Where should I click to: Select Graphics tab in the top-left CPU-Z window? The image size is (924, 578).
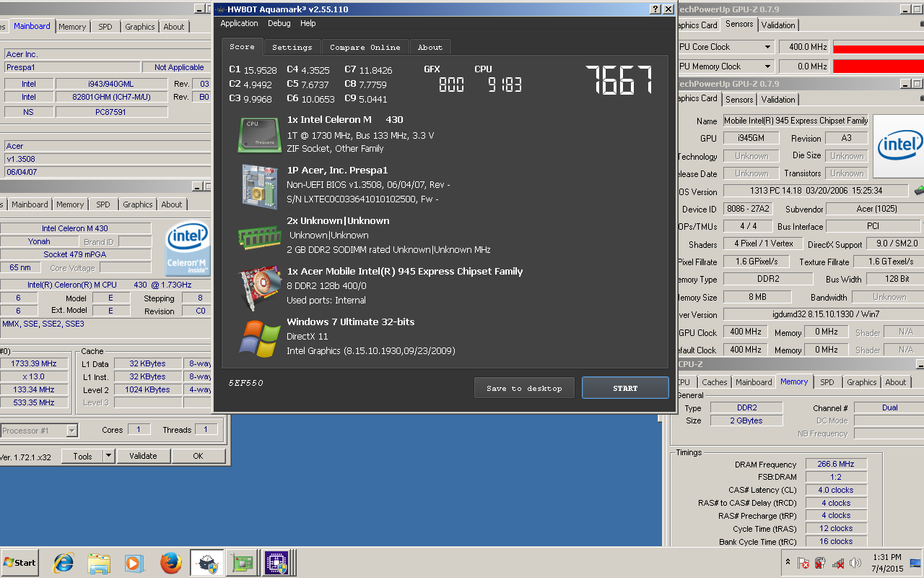tap(140, 27)
